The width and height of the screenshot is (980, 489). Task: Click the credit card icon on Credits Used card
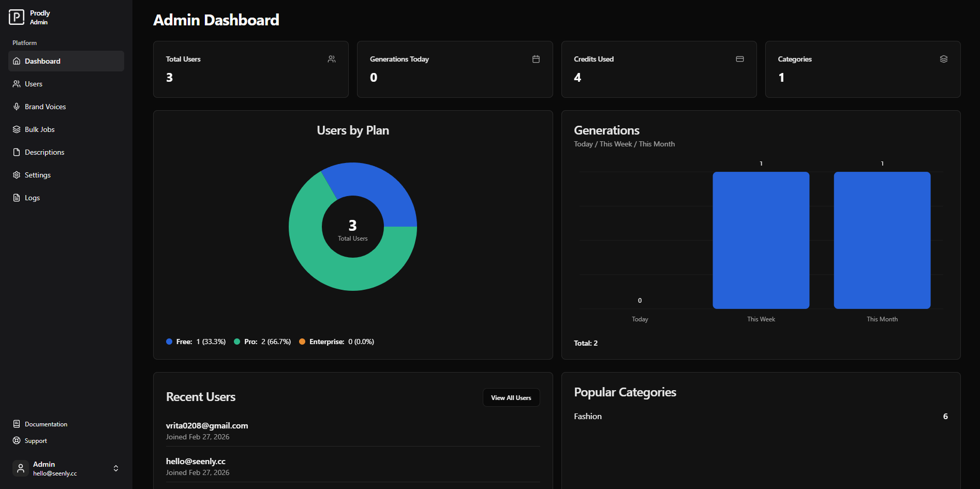point(739,58)
